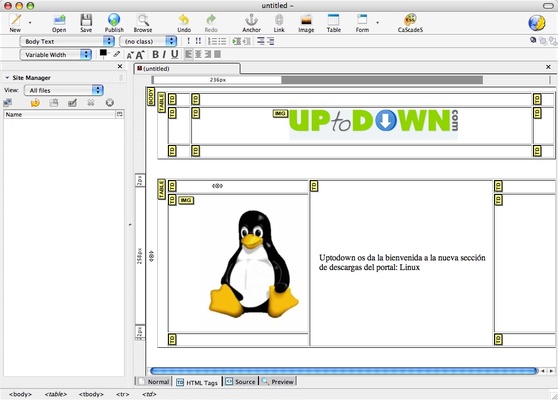Apply single exclamation emphasis
This screenshot has height=400, width=558.
(189, 41)
